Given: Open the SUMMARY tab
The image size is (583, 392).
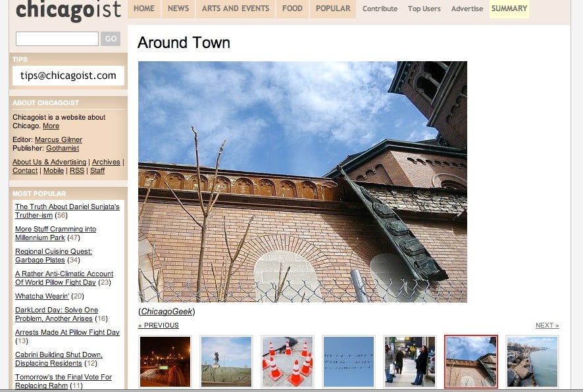Looking at the screenshot, I should [509, 9].
